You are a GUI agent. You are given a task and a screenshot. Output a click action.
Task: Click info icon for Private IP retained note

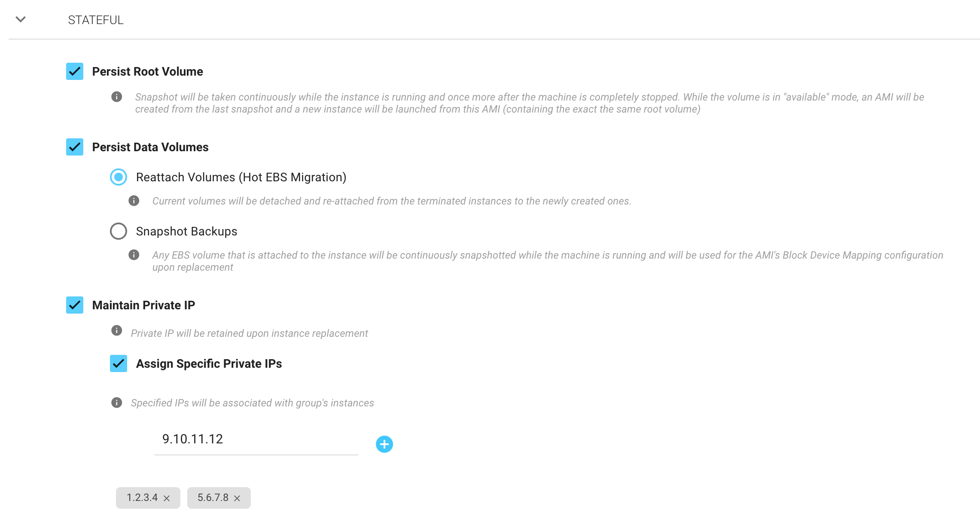click(x=117, y=330)
